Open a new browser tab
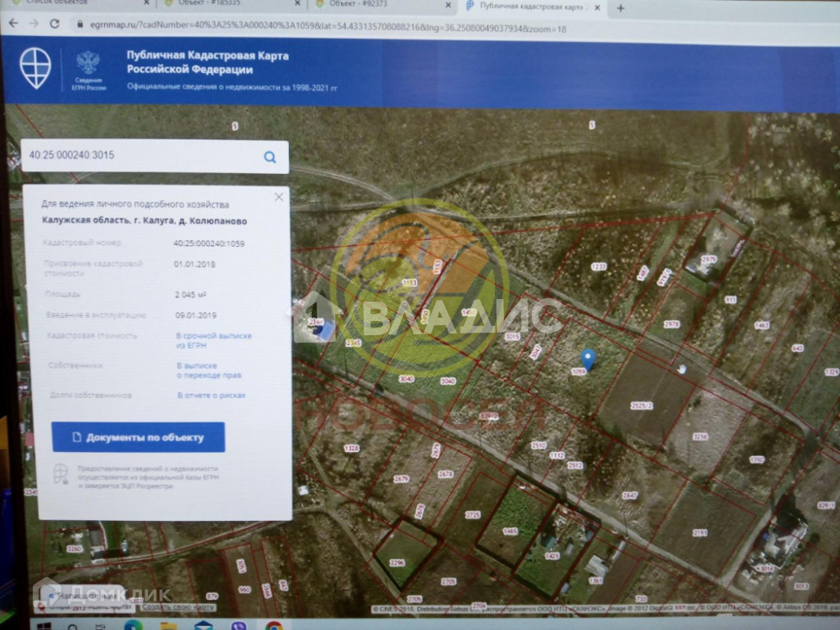This screenshot has height=630, width=840. [621, 8]
